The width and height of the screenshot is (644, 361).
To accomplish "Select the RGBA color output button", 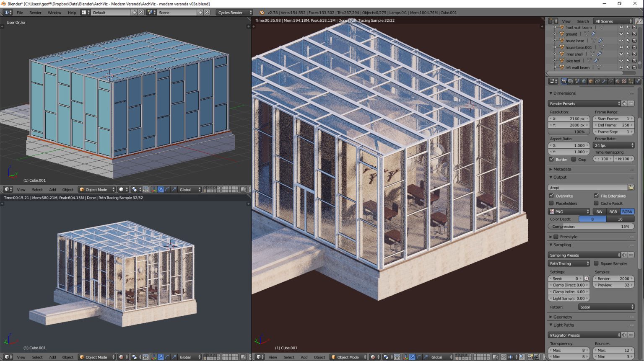I will click(627, 211).
